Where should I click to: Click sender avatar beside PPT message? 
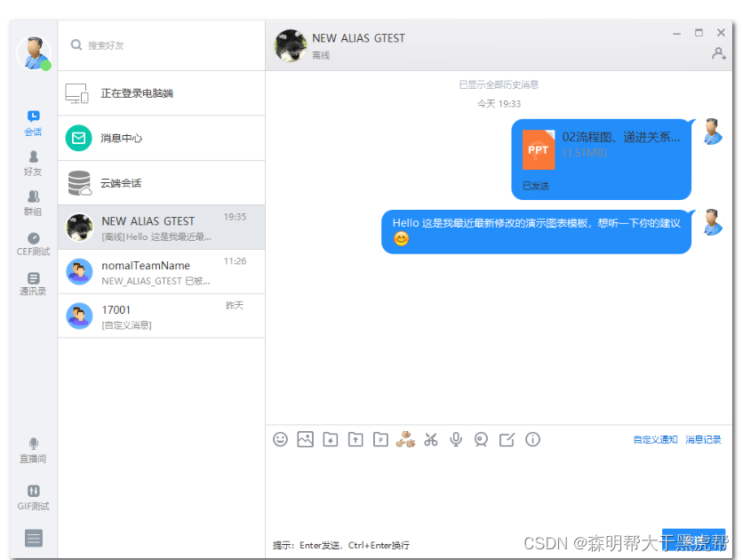pyautogui.click(x=712, y=132)
